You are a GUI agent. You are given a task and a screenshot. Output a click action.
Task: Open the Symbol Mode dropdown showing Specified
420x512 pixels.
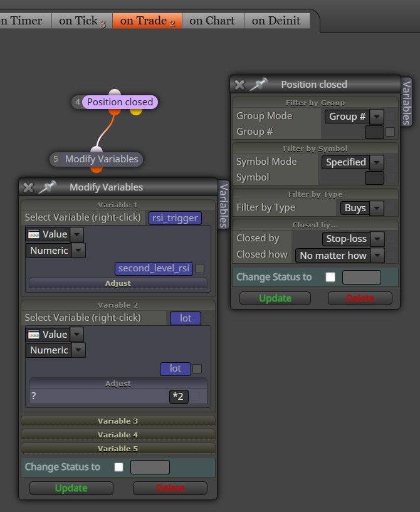pos(353,162)
